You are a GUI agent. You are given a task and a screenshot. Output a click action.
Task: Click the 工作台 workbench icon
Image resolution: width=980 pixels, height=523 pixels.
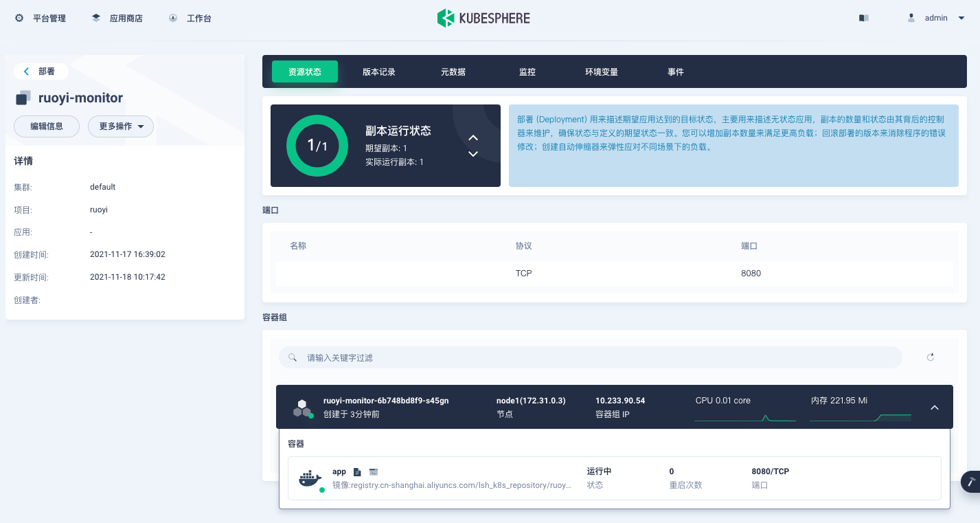[172, 18]
